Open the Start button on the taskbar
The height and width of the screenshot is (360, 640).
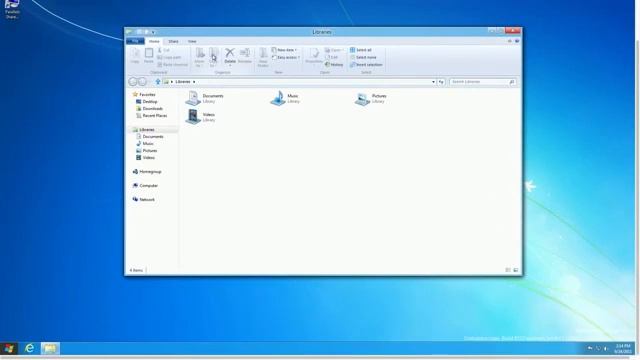9,349
